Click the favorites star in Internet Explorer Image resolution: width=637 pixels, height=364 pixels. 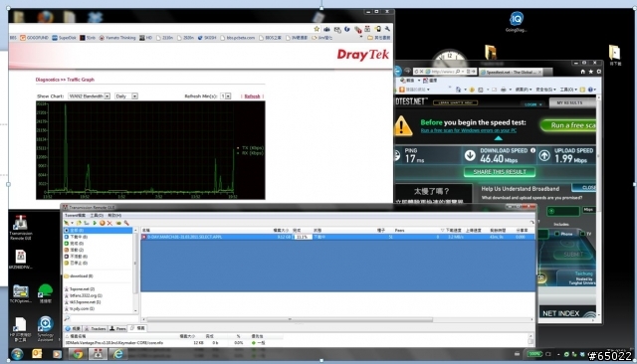(591, 72)
